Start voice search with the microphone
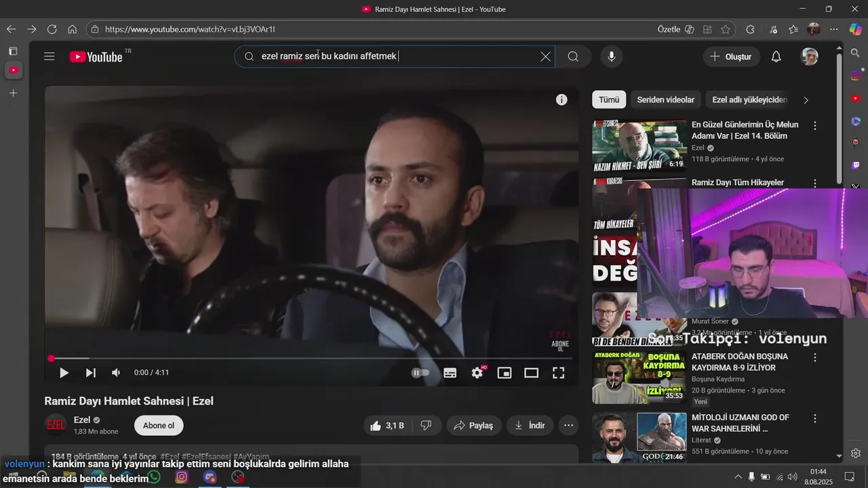 [x=612, y=56]
